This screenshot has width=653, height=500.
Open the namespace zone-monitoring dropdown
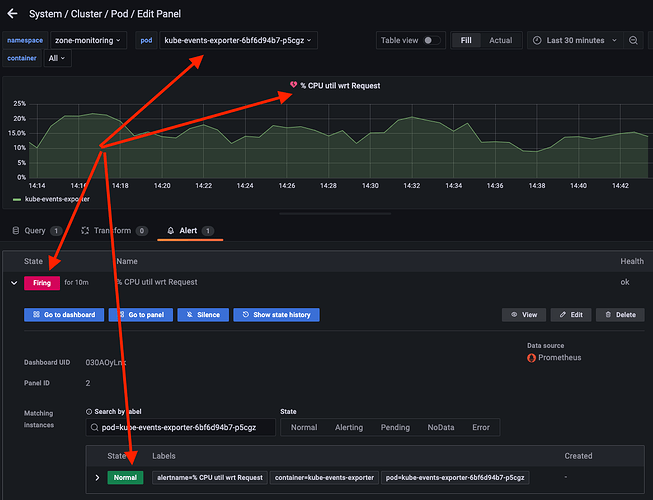88,40
